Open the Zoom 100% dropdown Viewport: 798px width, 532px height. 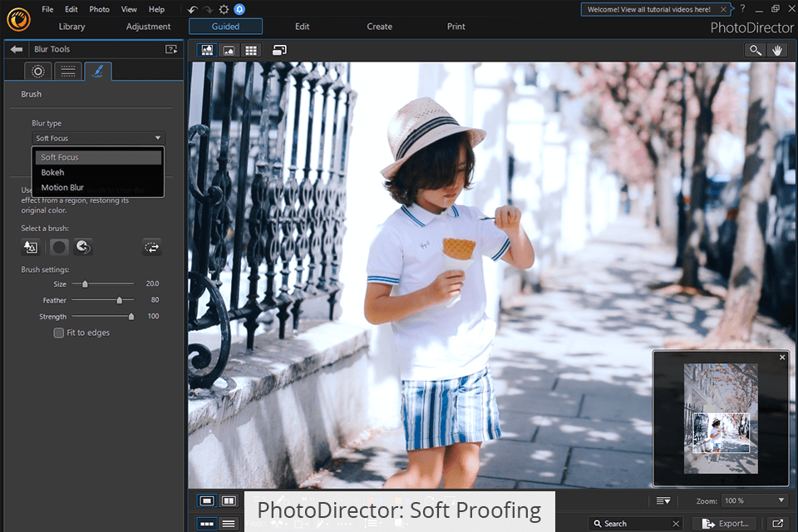point(755,501)
